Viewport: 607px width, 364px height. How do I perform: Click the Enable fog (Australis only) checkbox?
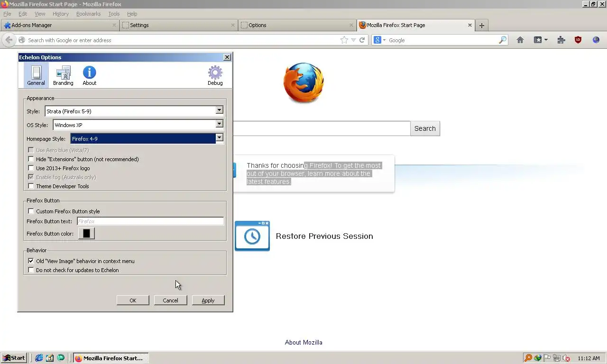pyautogui.click(x=31, y=177)
